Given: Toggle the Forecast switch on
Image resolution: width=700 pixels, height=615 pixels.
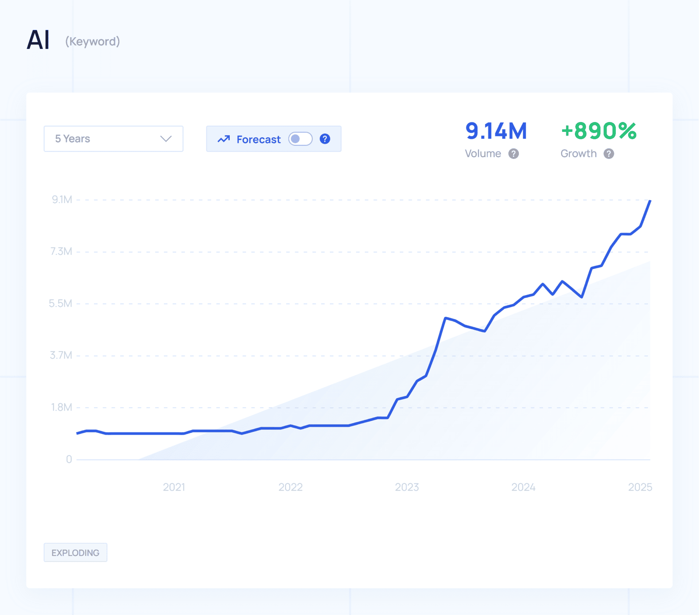Looking at the screenshot, I should coord(300,139).
